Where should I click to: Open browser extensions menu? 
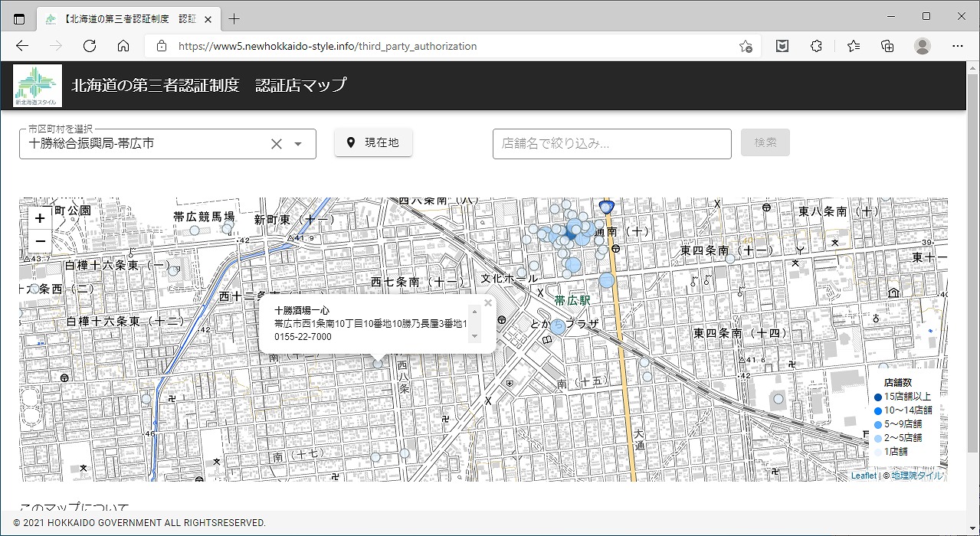817,46
